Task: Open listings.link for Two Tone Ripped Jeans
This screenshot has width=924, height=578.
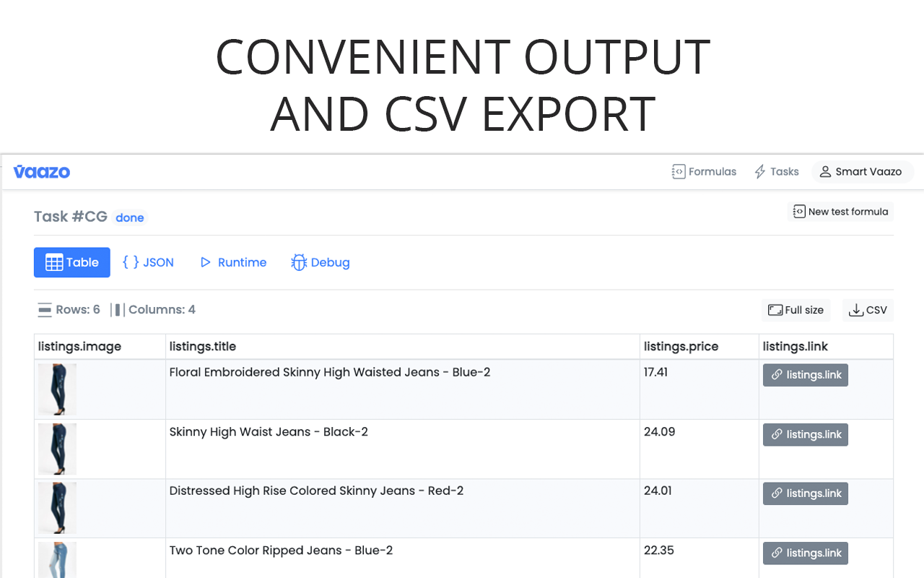Action: point(805,553)
